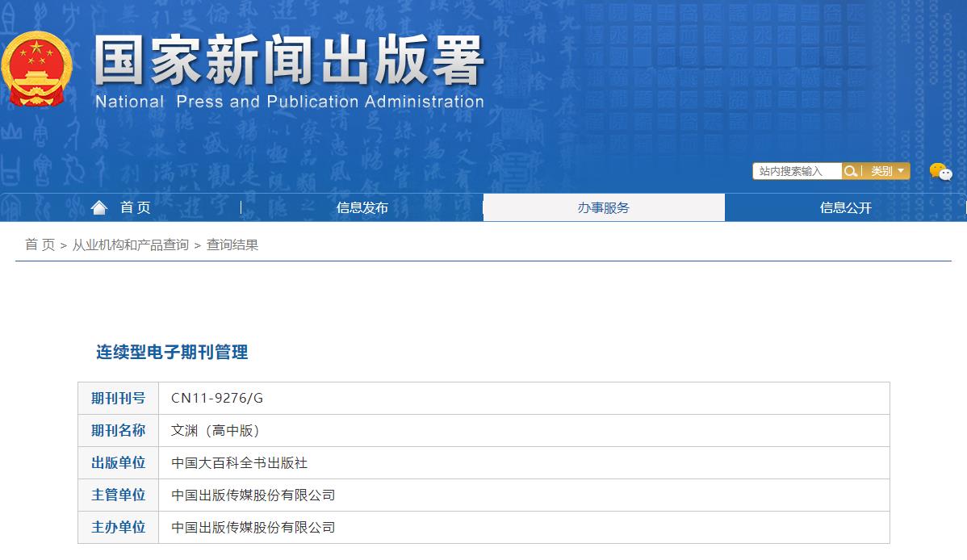Open the 信息公开 navigation menu

point(845,207)
